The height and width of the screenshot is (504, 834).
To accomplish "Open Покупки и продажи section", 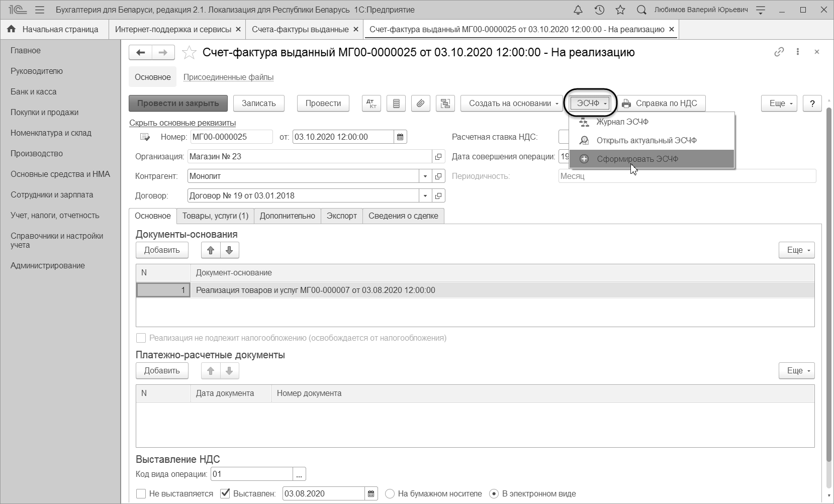I will pyautogui.click(x=44, y=112).
